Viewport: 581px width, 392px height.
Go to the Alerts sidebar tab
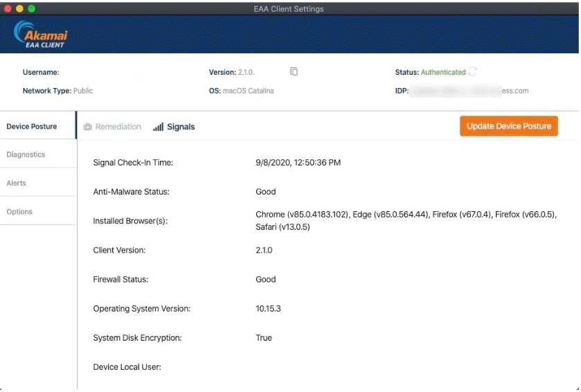coord(17,183)
